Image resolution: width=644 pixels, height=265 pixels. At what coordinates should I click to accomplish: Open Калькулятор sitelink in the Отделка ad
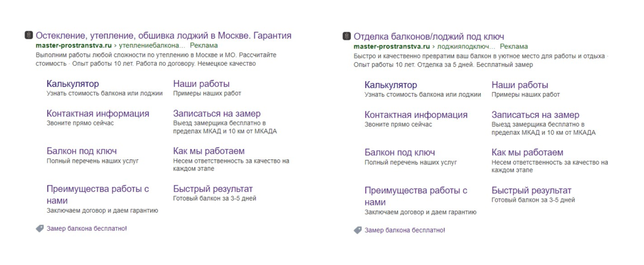tap(390, 85)
